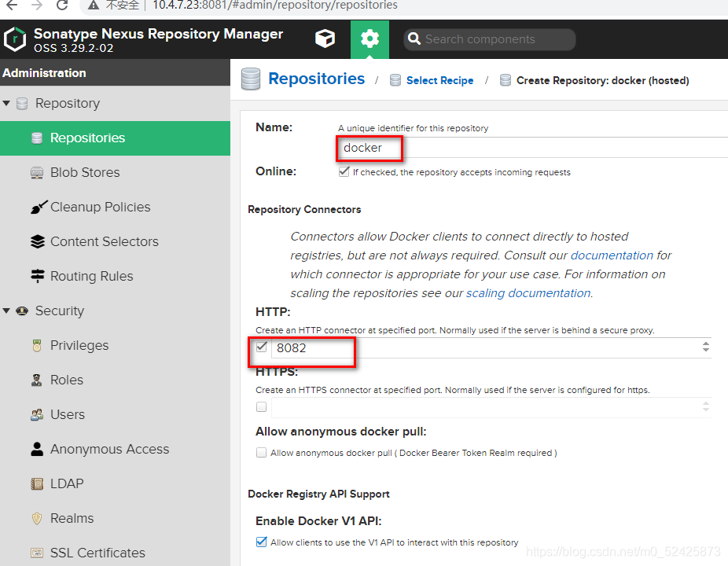The height and width of the screenshot is (566, 728).
Task: Open the Browse cube icon
Action: [x=325, y=39]
